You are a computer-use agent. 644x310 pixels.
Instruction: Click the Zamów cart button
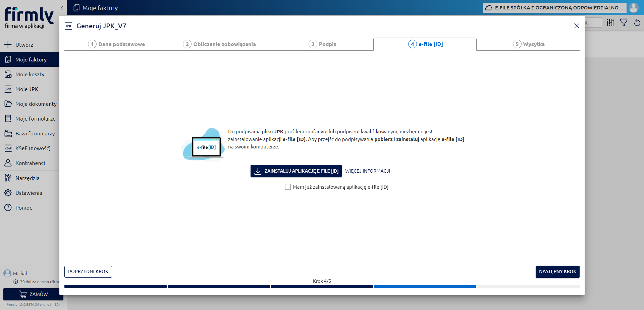click(33, 294)
